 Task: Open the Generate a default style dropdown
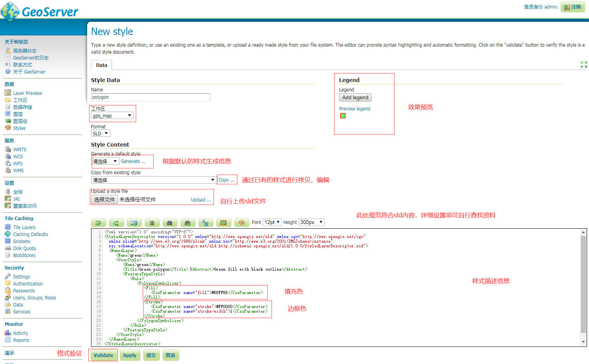pos(105,161)
